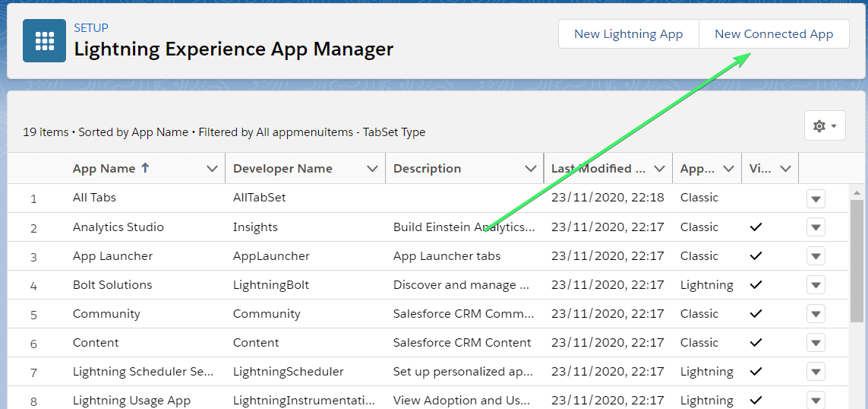Select the Bolt Solutions app name

point(112,285)
